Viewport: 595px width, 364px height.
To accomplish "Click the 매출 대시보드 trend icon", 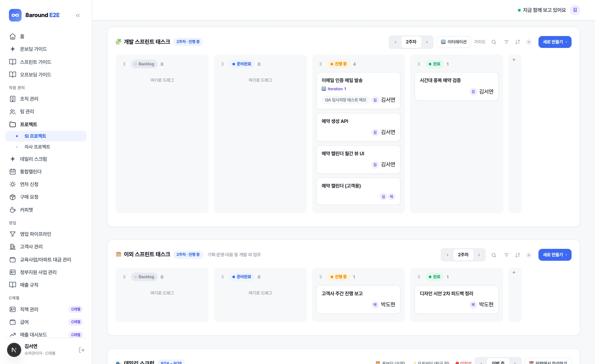I will pos(13,335).
